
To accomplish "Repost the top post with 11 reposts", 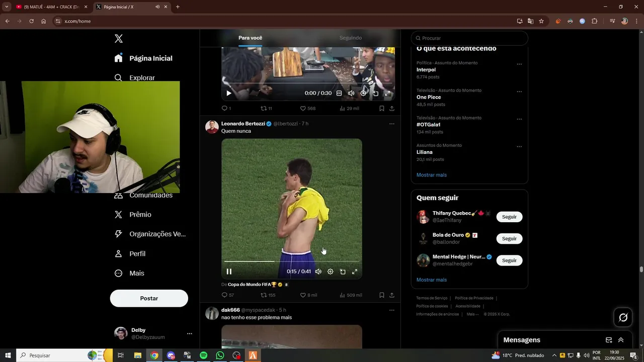I will point(266,109).
